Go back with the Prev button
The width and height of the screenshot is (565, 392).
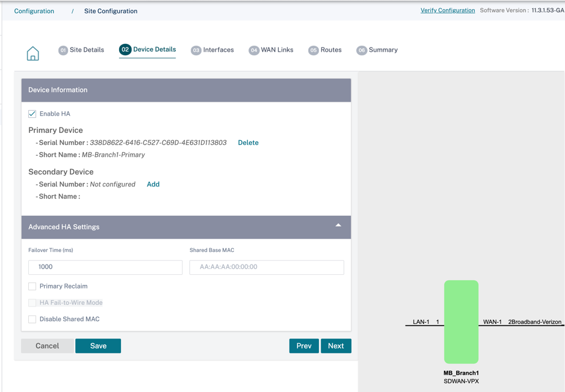304,346
